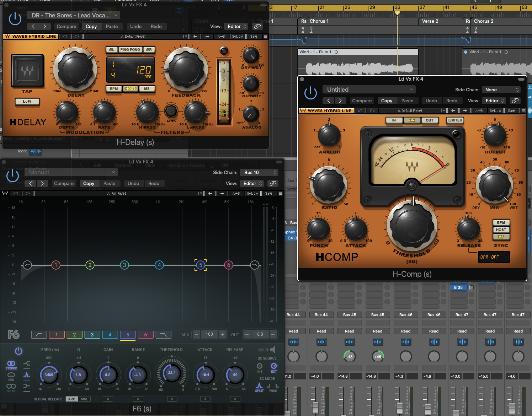The height and width of the screenshot is (416, 532).
Task: Click H-Comp Waves redo arrow
Action: point(372,111)
